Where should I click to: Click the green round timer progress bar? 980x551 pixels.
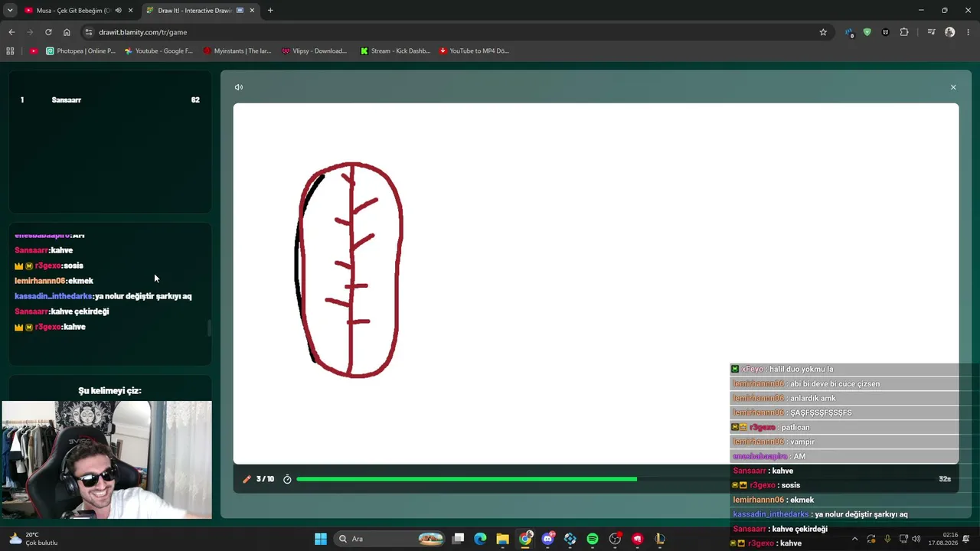click(466, 479)
